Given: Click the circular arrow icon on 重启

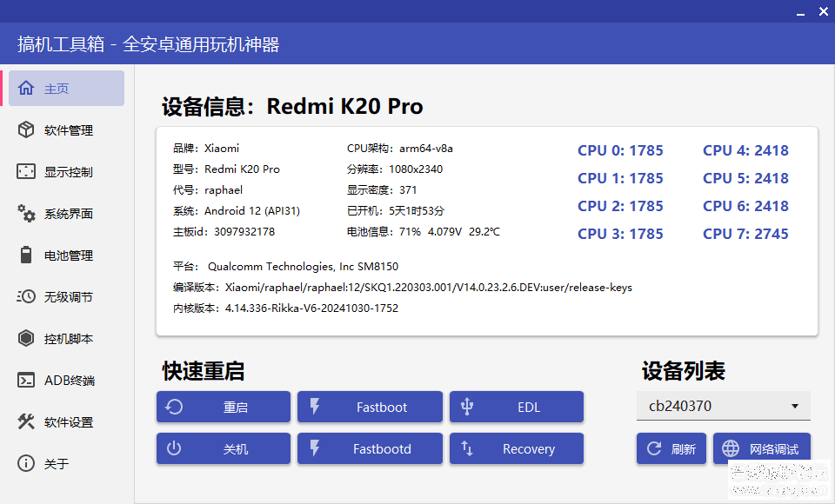Looking at the screenshot, I should pyautogui.click(x=174, y=407).
